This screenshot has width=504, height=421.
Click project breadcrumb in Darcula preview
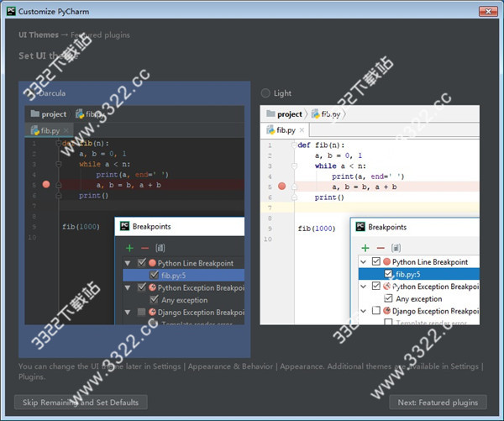49,113
